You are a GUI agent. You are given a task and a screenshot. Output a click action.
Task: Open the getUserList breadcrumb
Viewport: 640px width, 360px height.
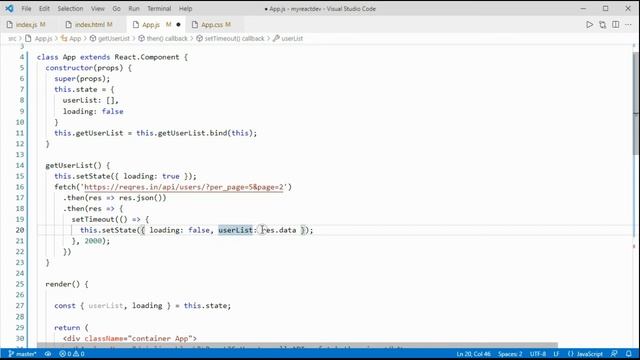tap(109, 38)
